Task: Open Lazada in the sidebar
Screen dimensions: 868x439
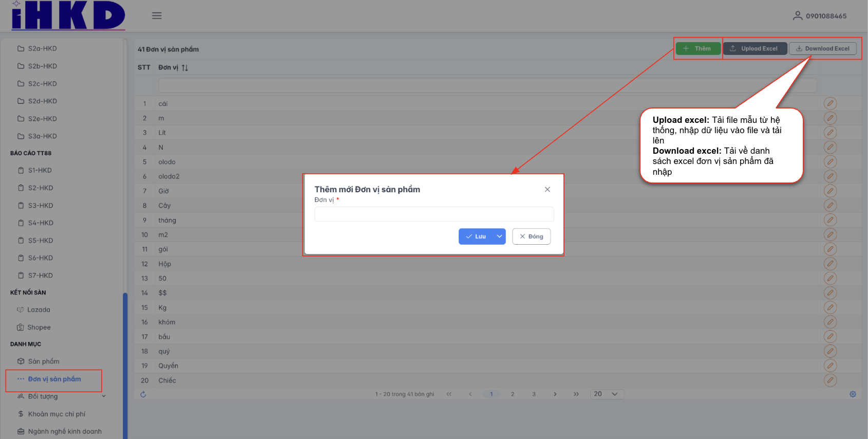Action: (x=39, y=310)
